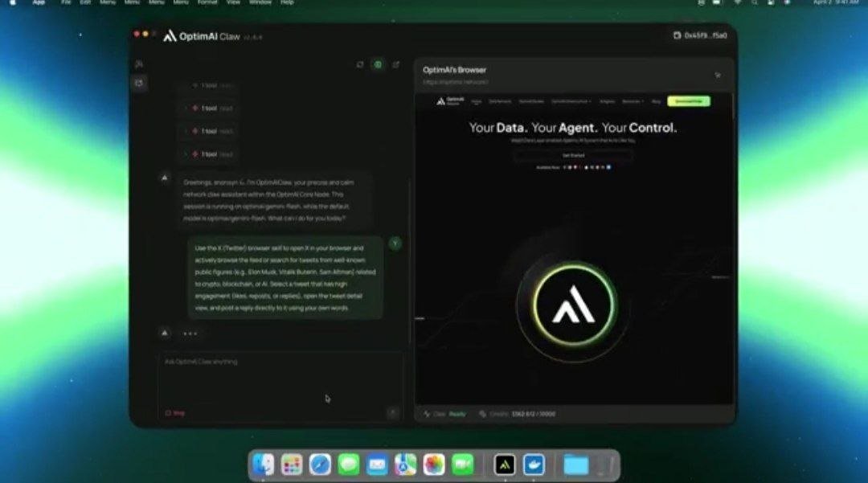
Task: Open the top sidebar agents icon
Action: [x=139, y=64]
